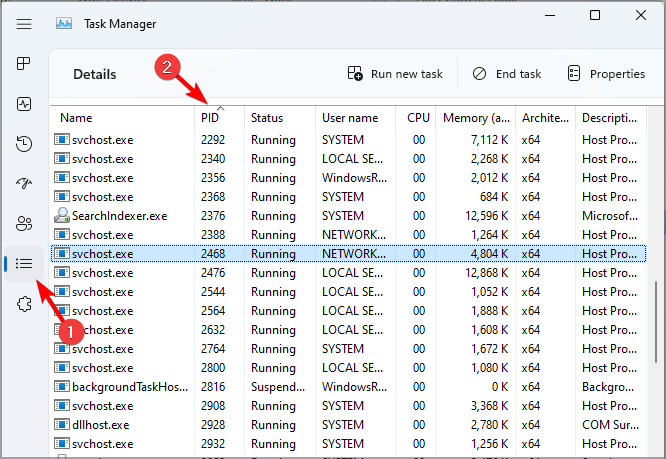Select svchost.exe with PID 2340

[348, 159]
